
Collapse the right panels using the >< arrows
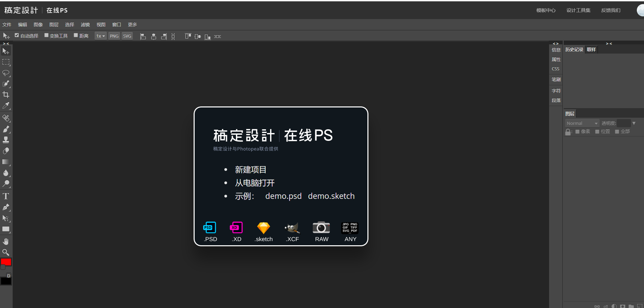coord(609,44)
